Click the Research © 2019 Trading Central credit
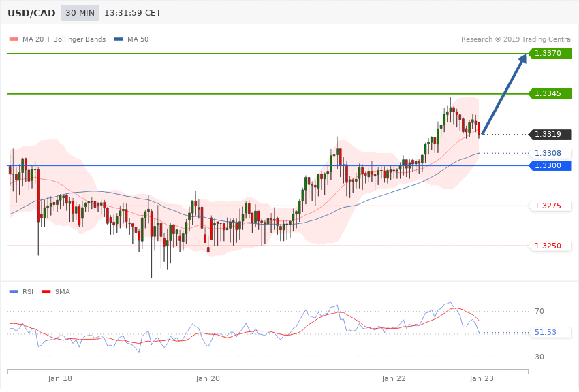Viewport: 579px width, 392px height. pos(516,39)
